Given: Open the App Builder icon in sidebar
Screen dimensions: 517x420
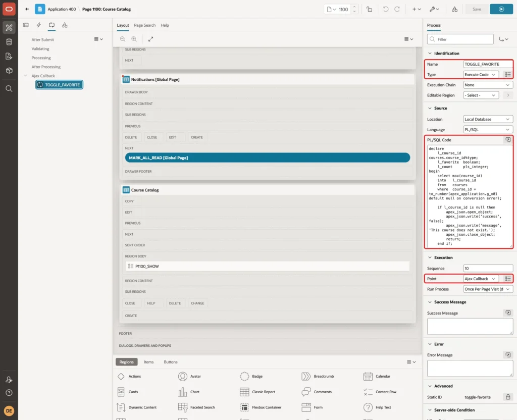Looking at the screenshot, I should 9,28.
